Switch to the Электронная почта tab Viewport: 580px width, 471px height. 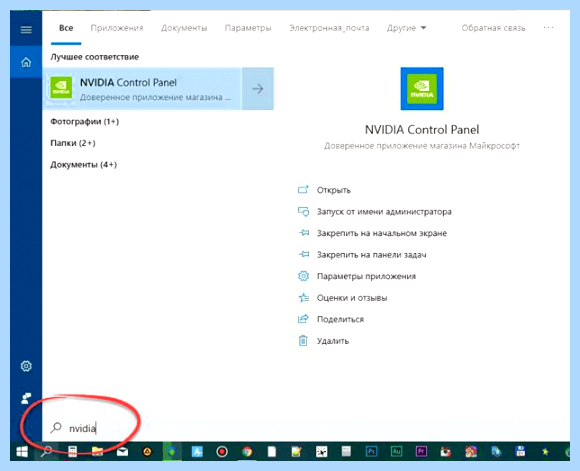(x=329, y=28)
